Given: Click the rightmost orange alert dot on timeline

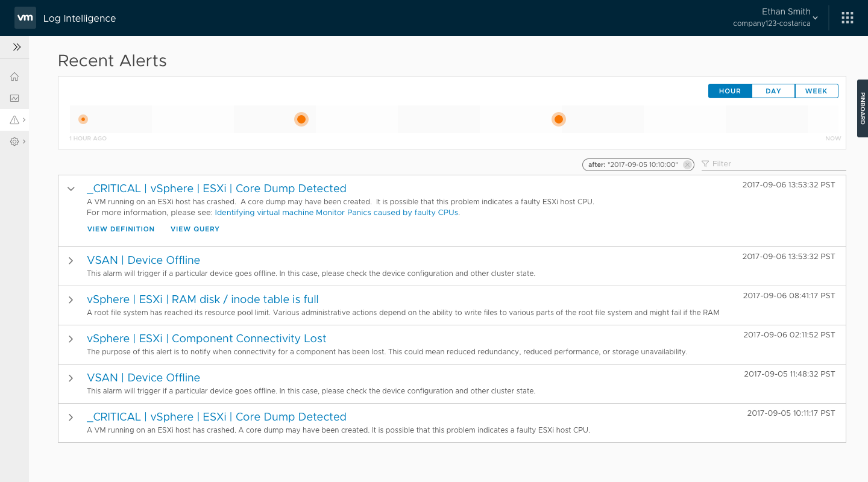Looking at the screenshot, I should (x=559, y=119).
